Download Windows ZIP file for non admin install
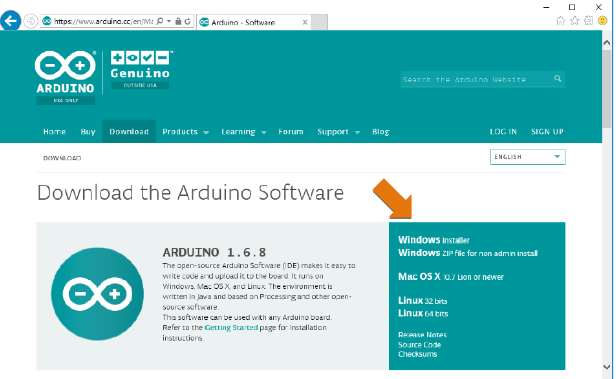Viewport: 616px width, 379px height. click(468, 253)
